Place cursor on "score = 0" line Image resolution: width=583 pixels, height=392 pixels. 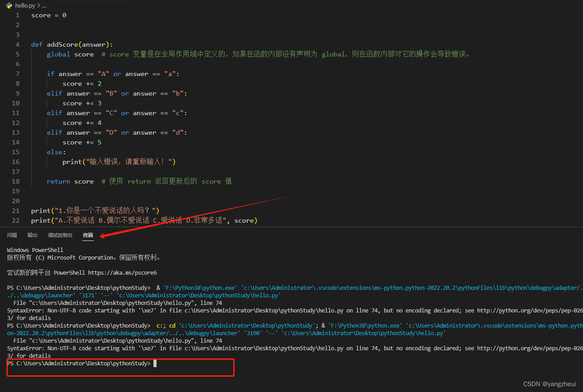[x=49, y=15]
